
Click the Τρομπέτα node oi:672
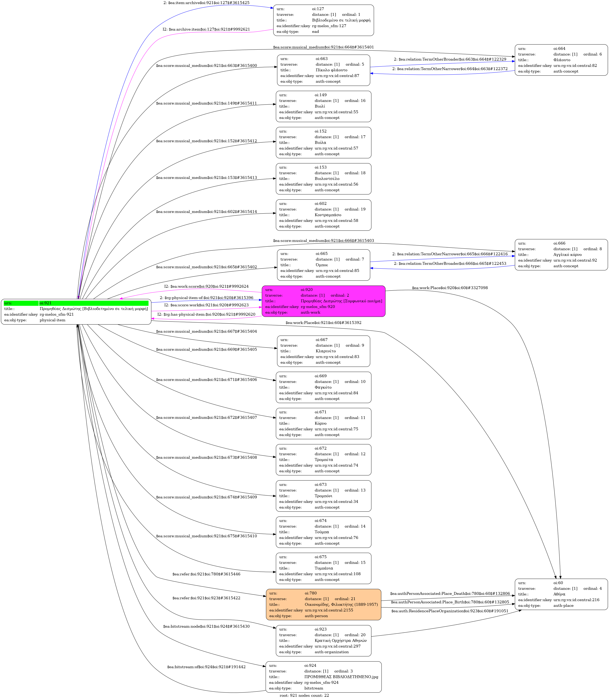pyautogui.click(x=323, y=460)
